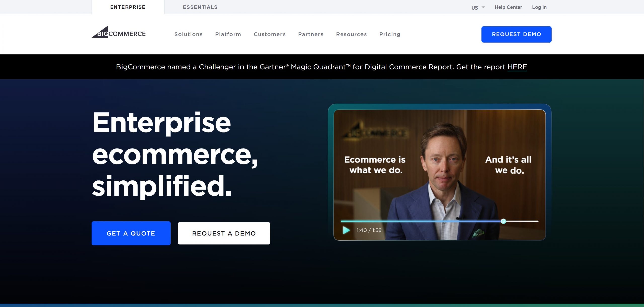Click the 1:40 / 1:58 video time display
The height and width of the screenshot is (307, 644).
pyautogui.click(x=369, y=230)
